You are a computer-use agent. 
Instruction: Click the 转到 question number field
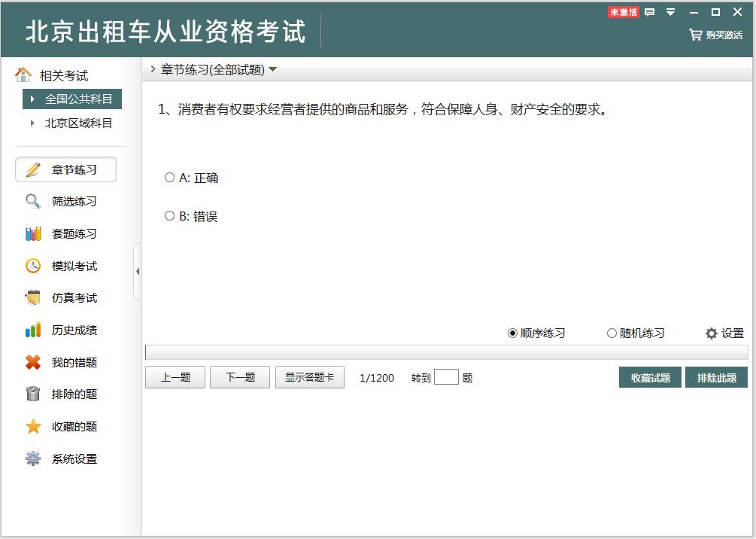[446, 377]
